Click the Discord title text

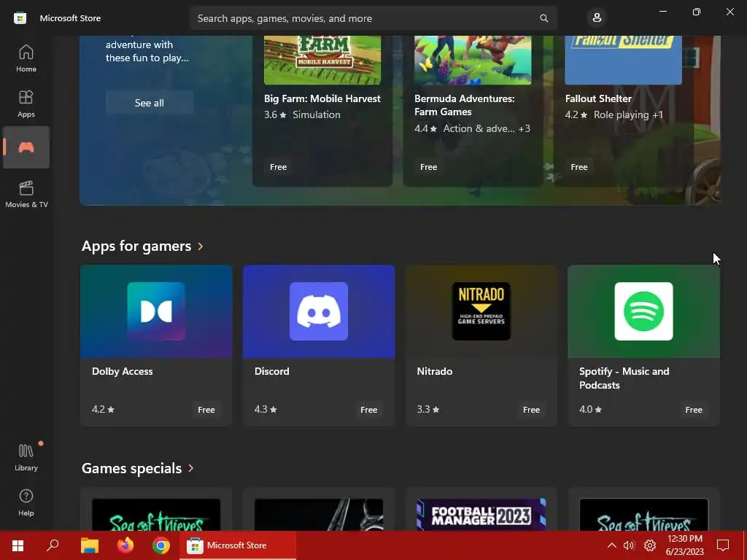tap(271, 371)
